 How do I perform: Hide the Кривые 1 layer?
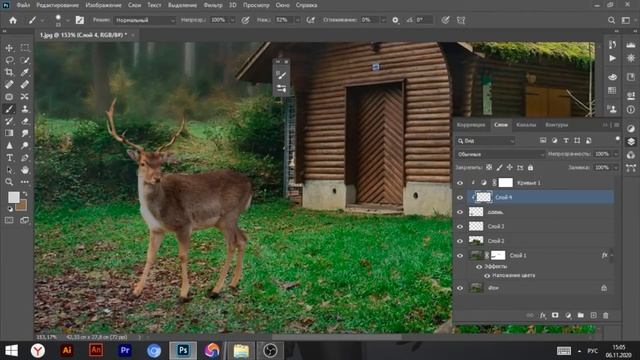pos(460,183)
